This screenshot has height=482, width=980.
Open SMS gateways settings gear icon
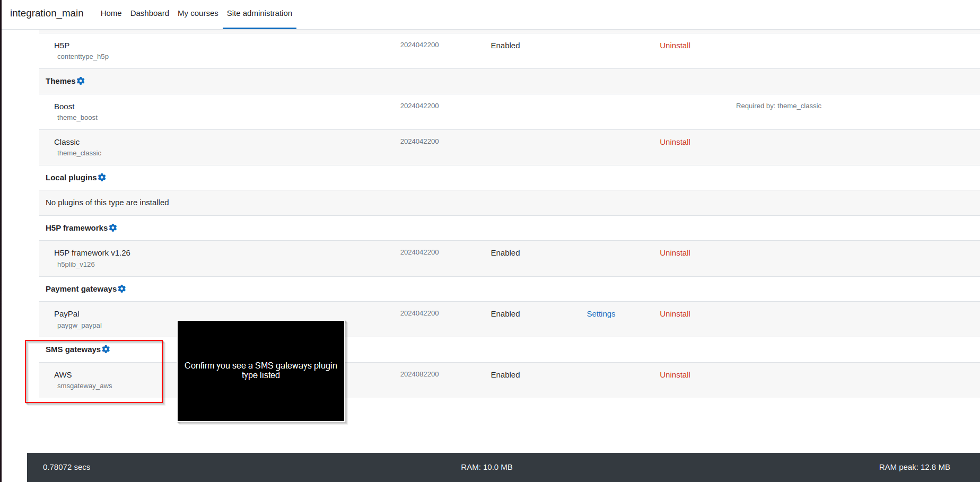click(106, 349)
